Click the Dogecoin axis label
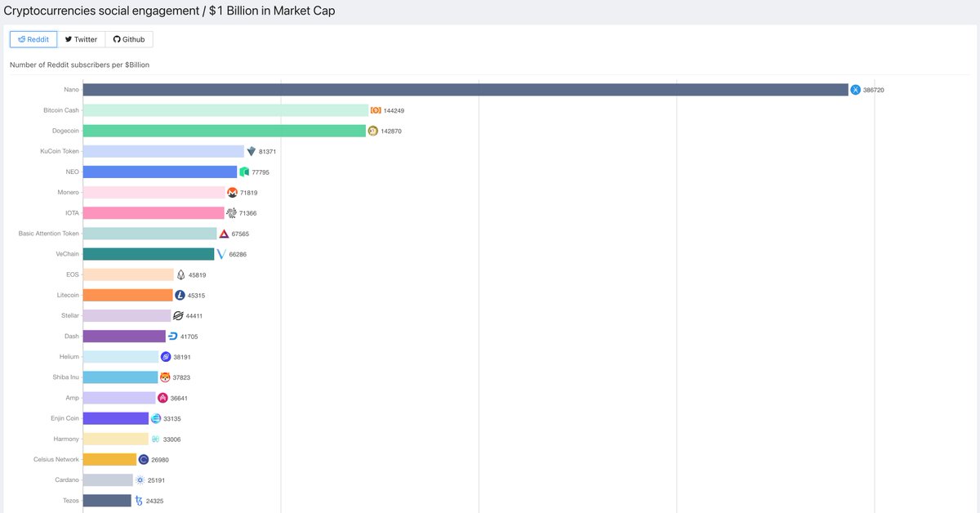The height and width of the screenshot is (513, 980). click(64, 131)
